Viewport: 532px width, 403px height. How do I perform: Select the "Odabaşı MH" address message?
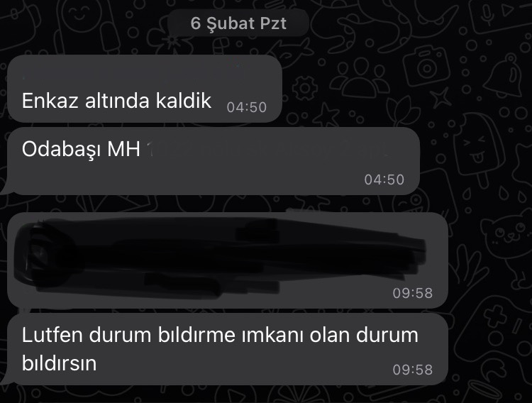pyautogui.click(x=214, y=161)
